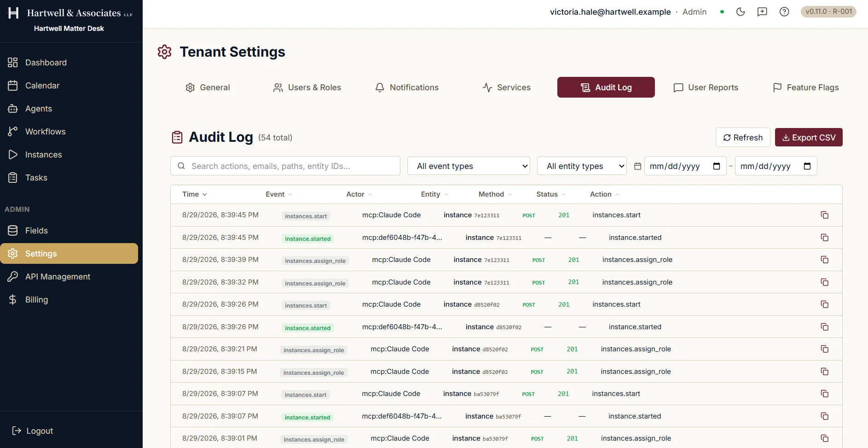The image size is (868, 448).
Task: Sort by Status column
Action: (x=551, y=194)
